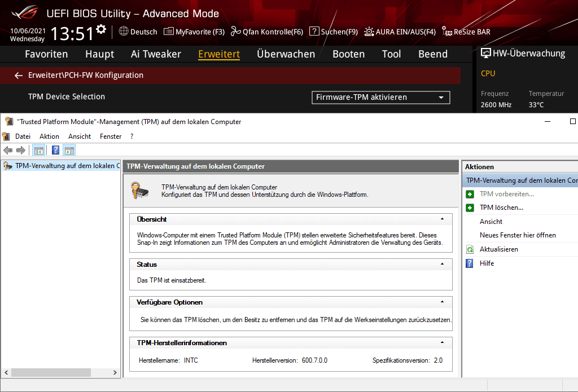Click the blue help toolbar icon
Viewport: 578px width, 392px height.
56,151
